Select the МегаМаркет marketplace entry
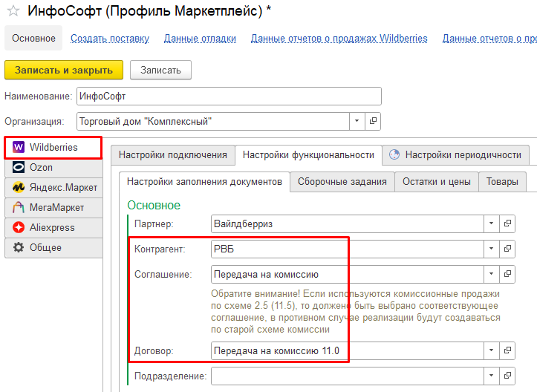Screen dimensions: 537x392 [53, 207]
